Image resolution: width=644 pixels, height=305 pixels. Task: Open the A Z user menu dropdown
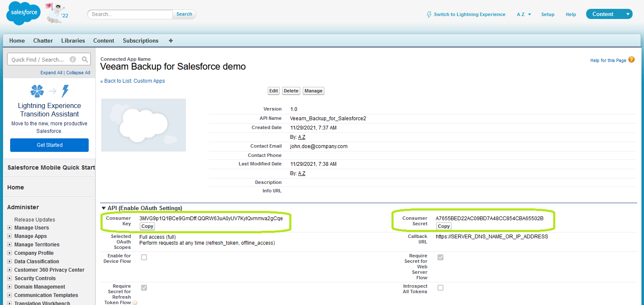[x=524, y=14]
